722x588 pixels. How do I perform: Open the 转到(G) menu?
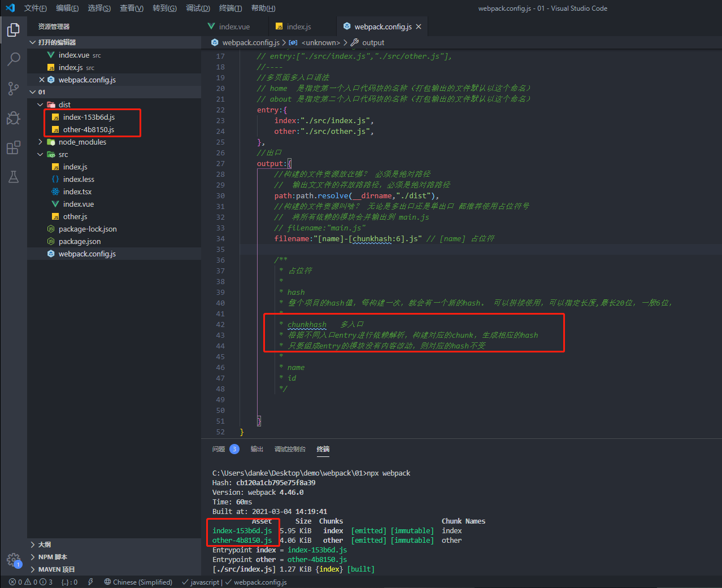pyautogui.click(x=164, y=8)
